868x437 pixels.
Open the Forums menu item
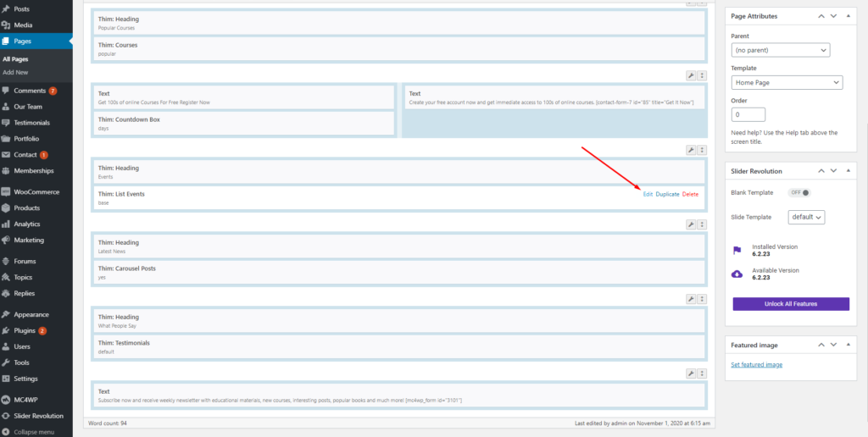(36, 261)
